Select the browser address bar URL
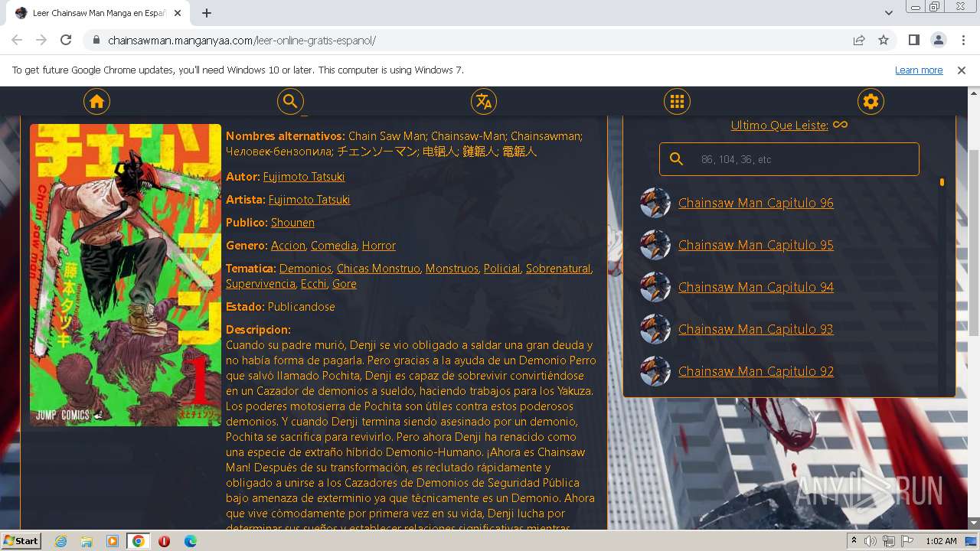Screen dimensions: 980x551 (x=242, y=40)
